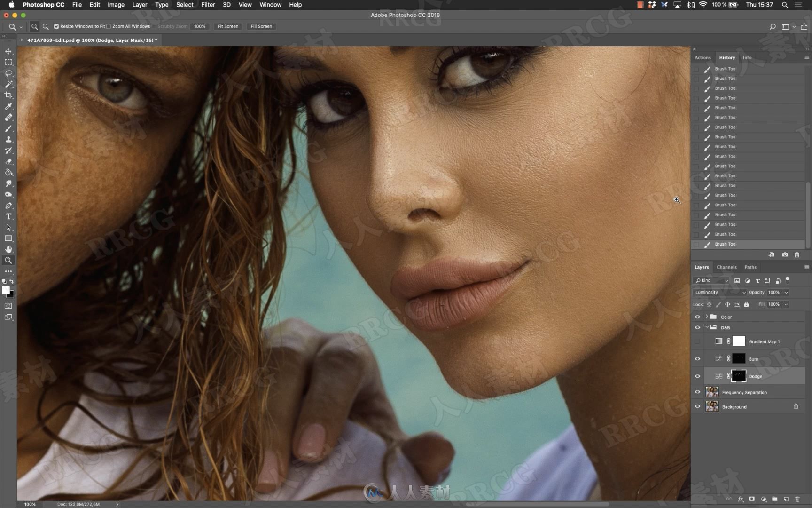Select the Rectangle shape tool
The height and width of the screenshot is (508, 812).
pyautogui.click(x=8, y=238)
